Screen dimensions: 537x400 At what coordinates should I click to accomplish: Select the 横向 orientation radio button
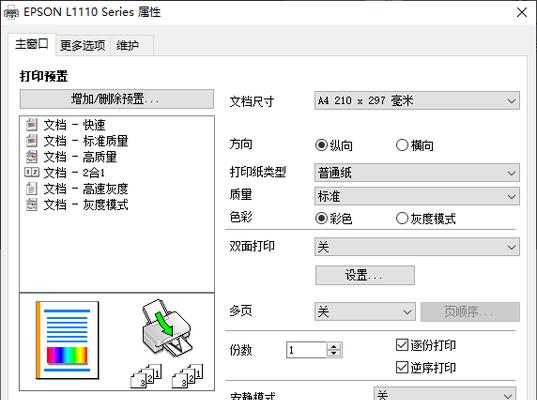(402, 145)
